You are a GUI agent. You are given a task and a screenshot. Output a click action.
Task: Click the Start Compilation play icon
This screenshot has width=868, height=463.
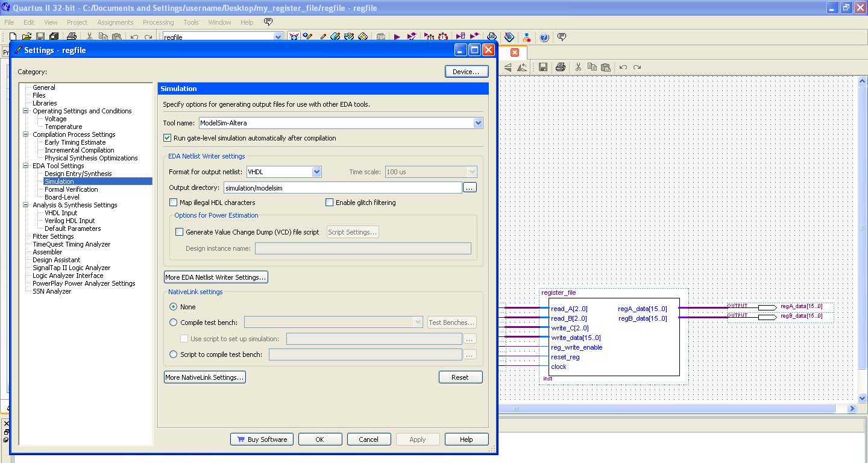click(x=397, y=37)
